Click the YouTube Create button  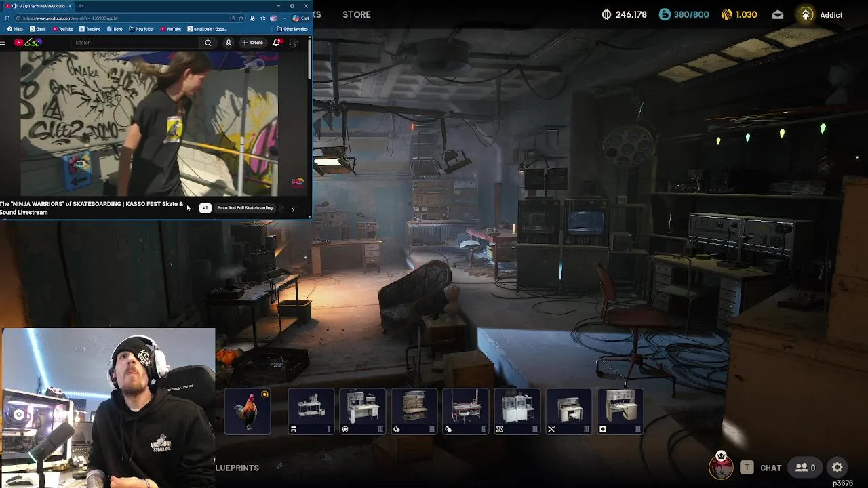(x=253, y=43)
